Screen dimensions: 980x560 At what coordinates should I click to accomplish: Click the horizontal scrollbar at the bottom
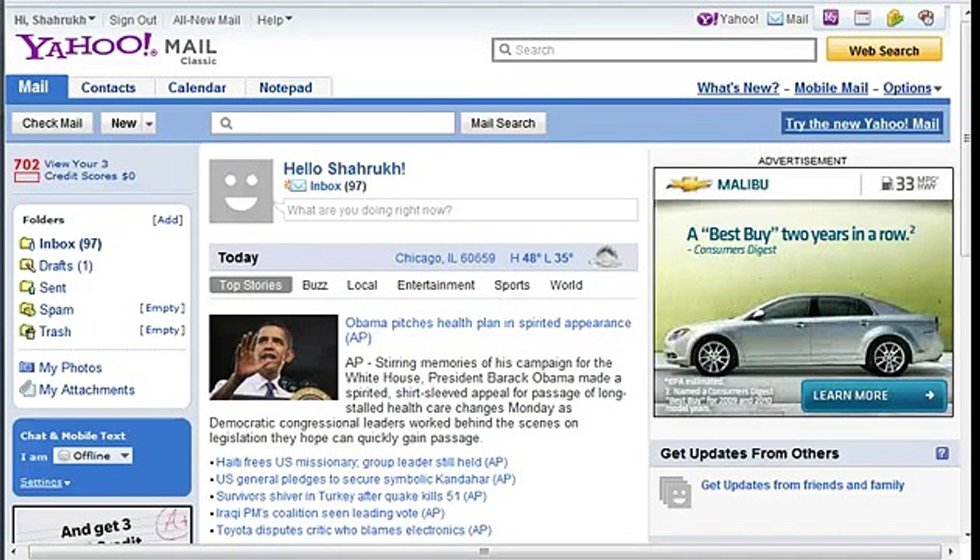(x=484, y=552)
